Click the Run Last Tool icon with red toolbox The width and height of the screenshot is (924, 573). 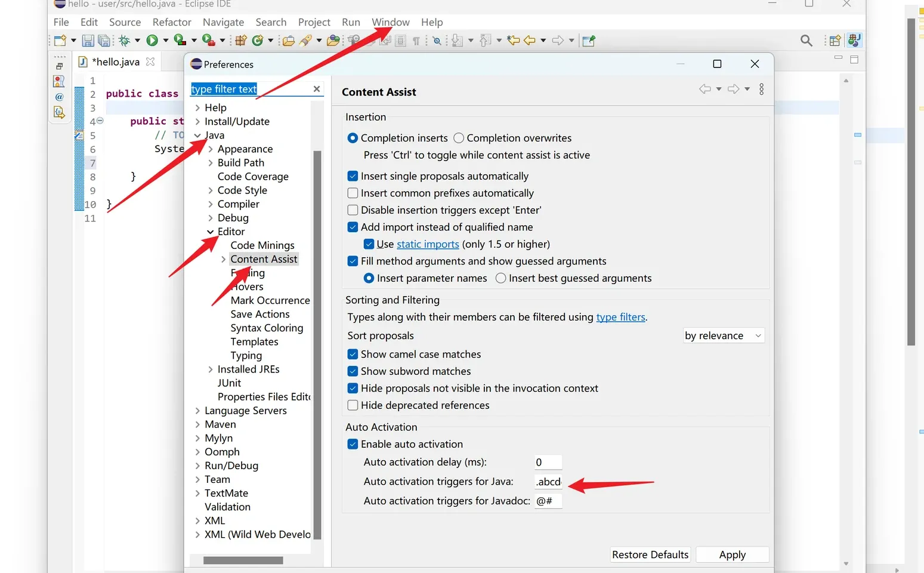click(208, 41)
